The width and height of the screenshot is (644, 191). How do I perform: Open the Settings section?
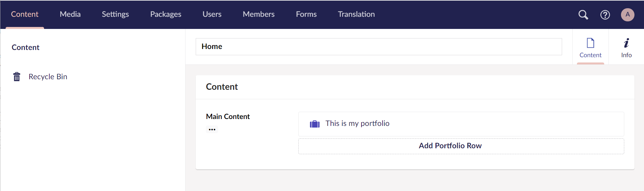coord(115,14)
